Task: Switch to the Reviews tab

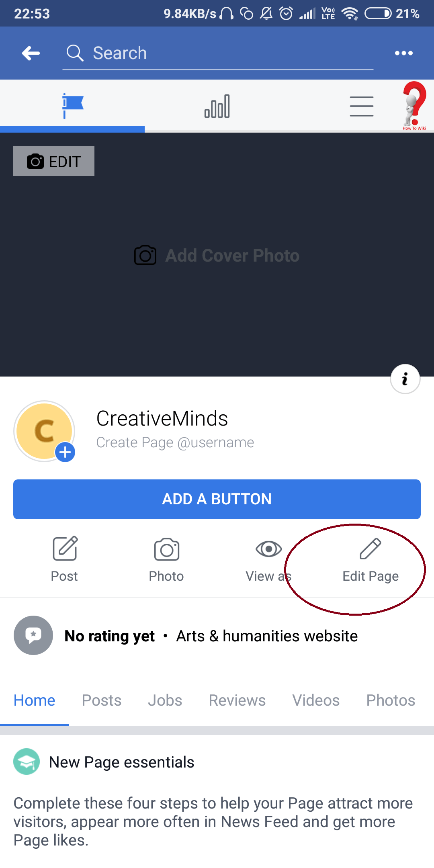Action: tap(237, 700)
